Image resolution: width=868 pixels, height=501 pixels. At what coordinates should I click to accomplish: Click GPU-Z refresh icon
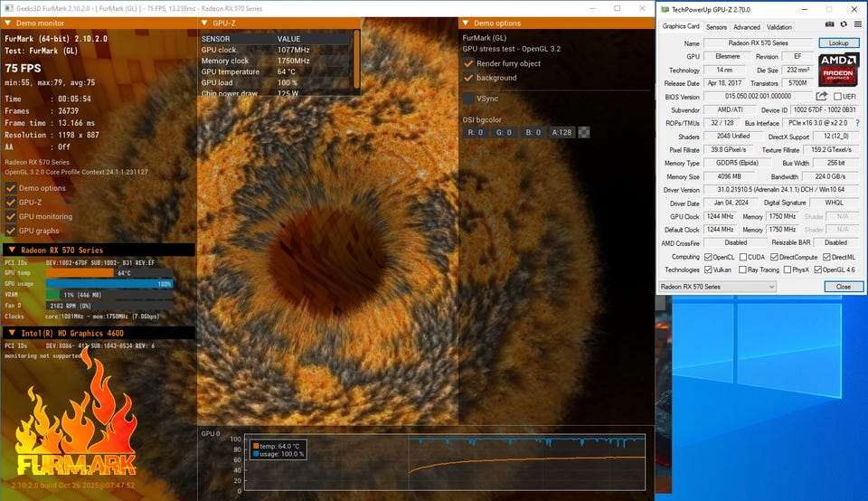(x=843, y=24)
